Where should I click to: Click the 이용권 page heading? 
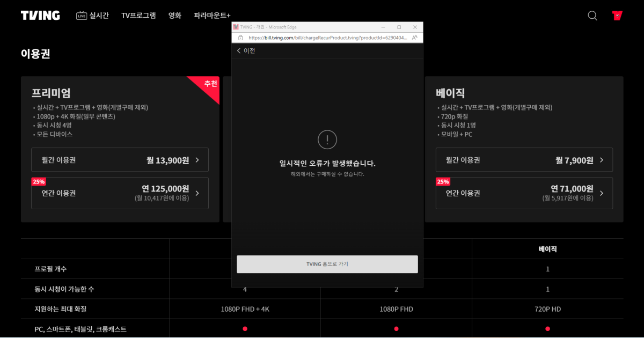tap(35, 54)
